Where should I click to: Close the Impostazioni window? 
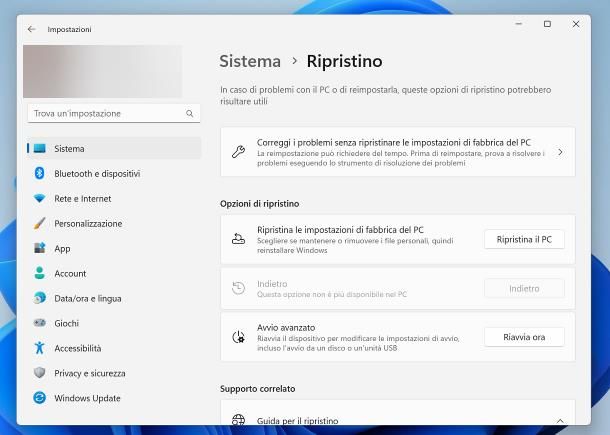pos(576,24)
